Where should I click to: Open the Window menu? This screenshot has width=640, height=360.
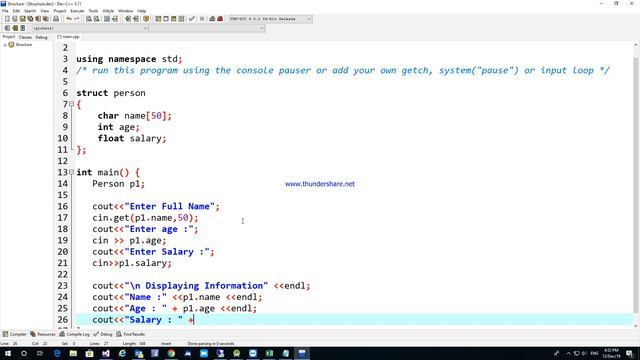[125, 11]
